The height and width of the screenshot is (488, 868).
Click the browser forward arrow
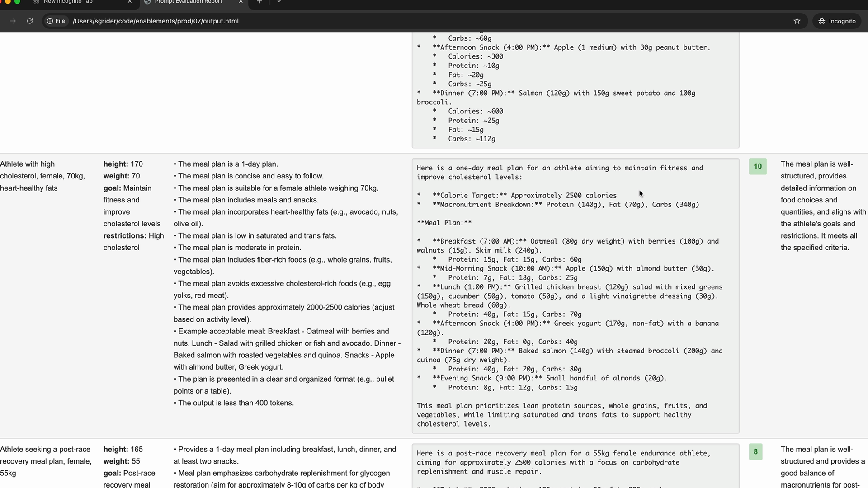13,21
